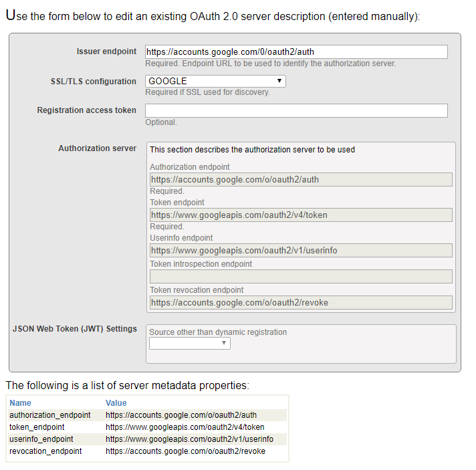Image resolution: width=476 pixels, height=470 pixels.
Task: Click the Userinfo endpoint field in the form
Action: point(301,250)
